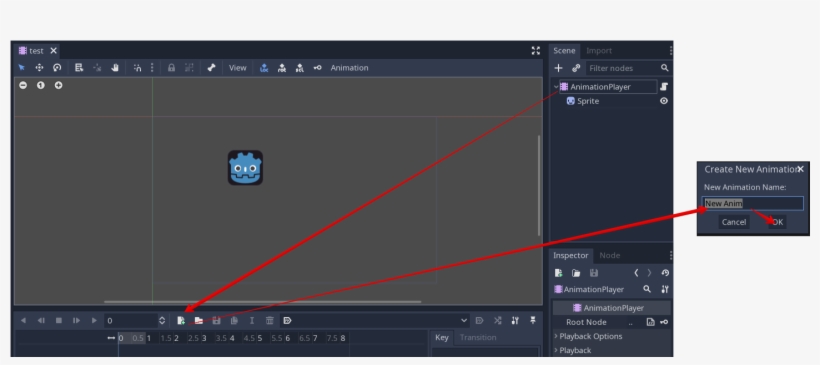Assign Root Node path icon
Viewport: 820px width, 365px height.
pyautogui.click(x=650, y=322)
